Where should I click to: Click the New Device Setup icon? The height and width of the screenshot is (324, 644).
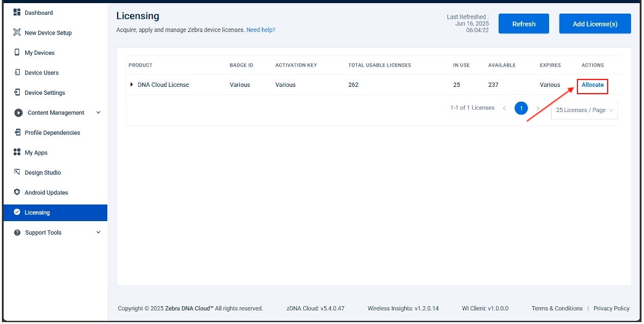pyautogui.click(x=17, y=33)
